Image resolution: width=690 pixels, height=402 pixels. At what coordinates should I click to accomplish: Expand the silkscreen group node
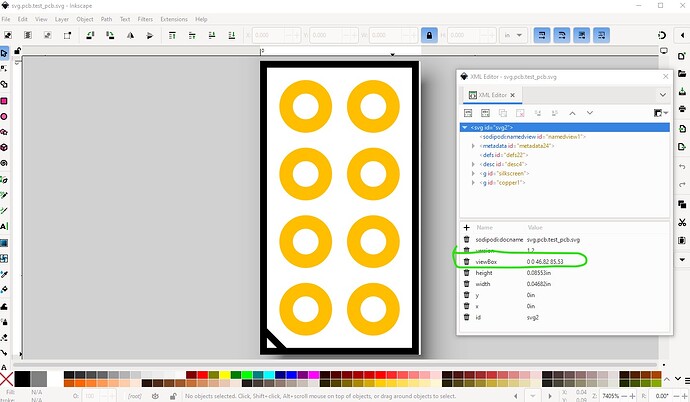pos(474,173)
